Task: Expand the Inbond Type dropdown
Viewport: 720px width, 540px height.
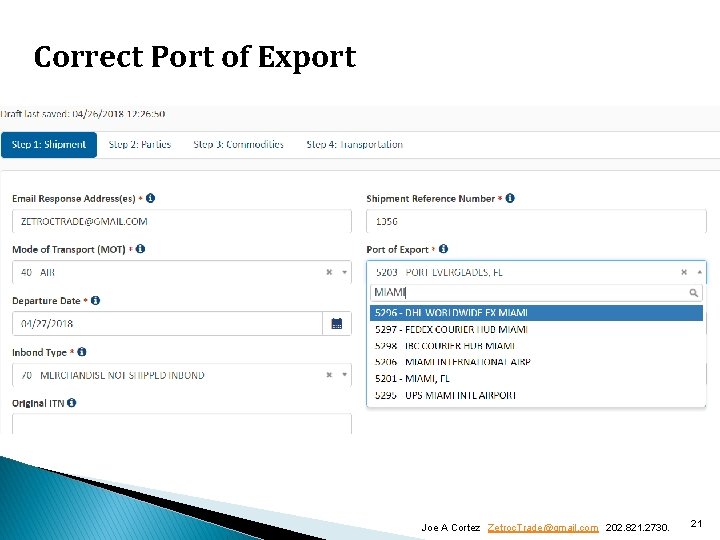Action: click(344, 375)
